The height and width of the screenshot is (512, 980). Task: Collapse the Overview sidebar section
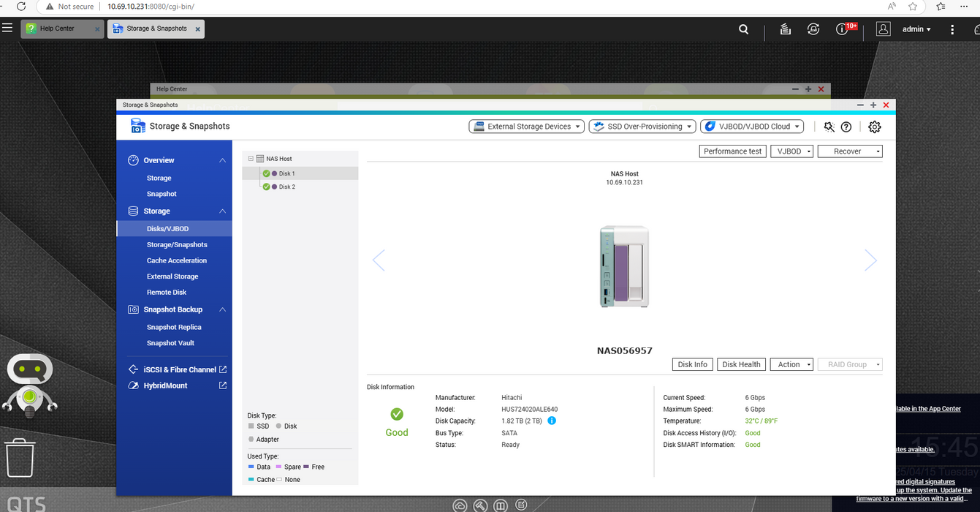point(222,160)
